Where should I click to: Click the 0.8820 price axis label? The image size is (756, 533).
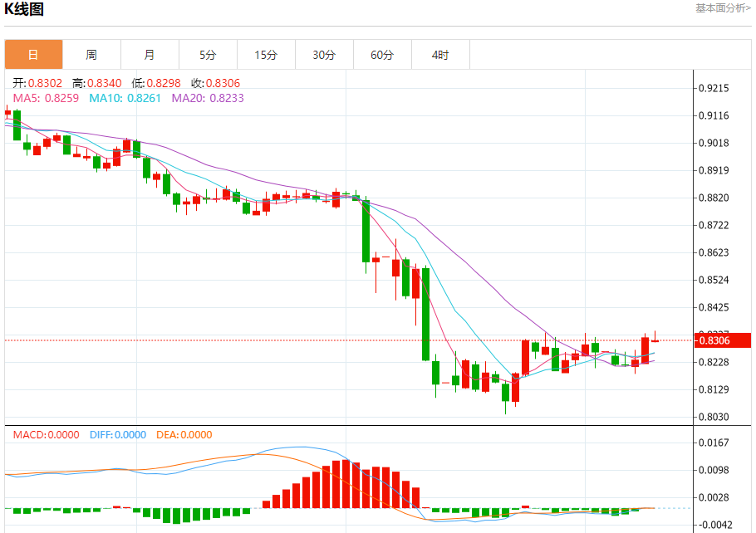tap(714, 198)
